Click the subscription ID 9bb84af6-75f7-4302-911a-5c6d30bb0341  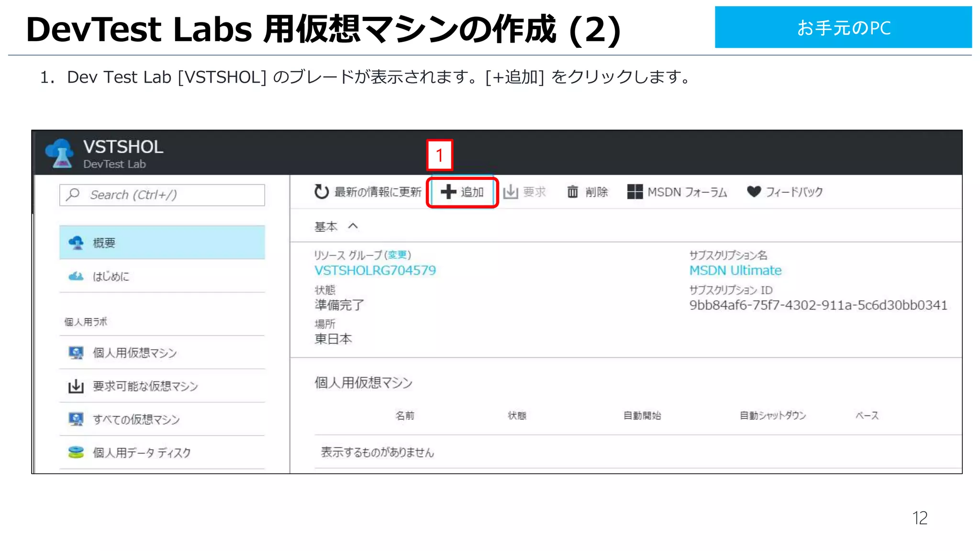(818, 305)
